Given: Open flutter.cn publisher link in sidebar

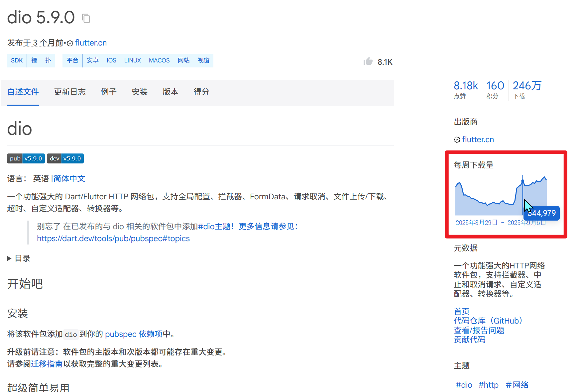Looking at the screenshot, I should pyautogui.click(x=478, y=140).
